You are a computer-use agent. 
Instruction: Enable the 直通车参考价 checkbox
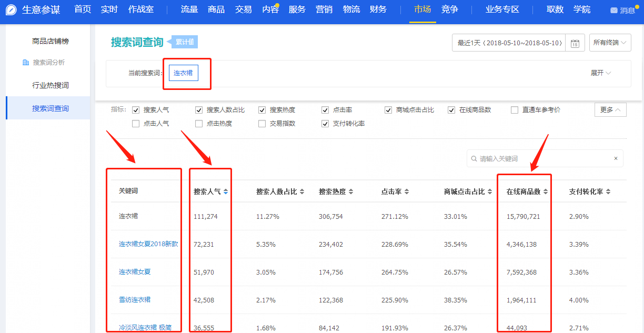point(515,110)
